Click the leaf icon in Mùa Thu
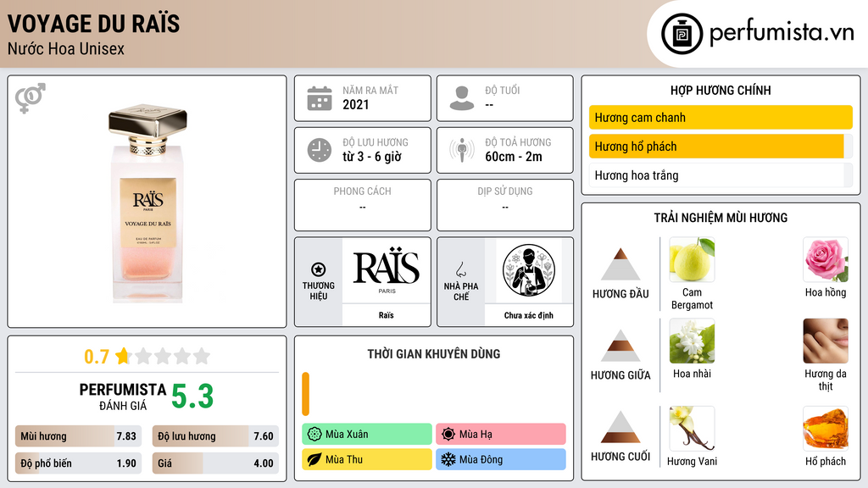868x488 pixels. click(x=314, y=459)
